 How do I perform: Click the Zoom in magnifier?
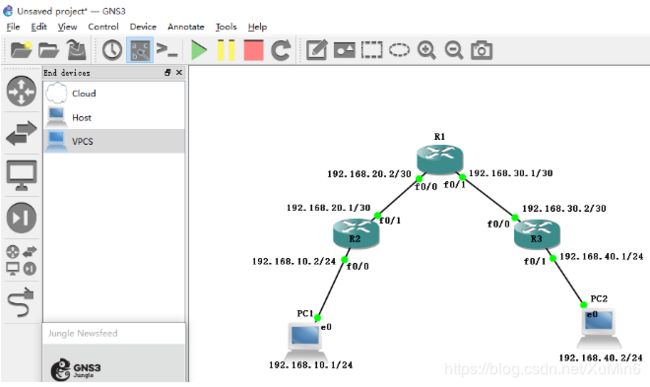(427, 50)
